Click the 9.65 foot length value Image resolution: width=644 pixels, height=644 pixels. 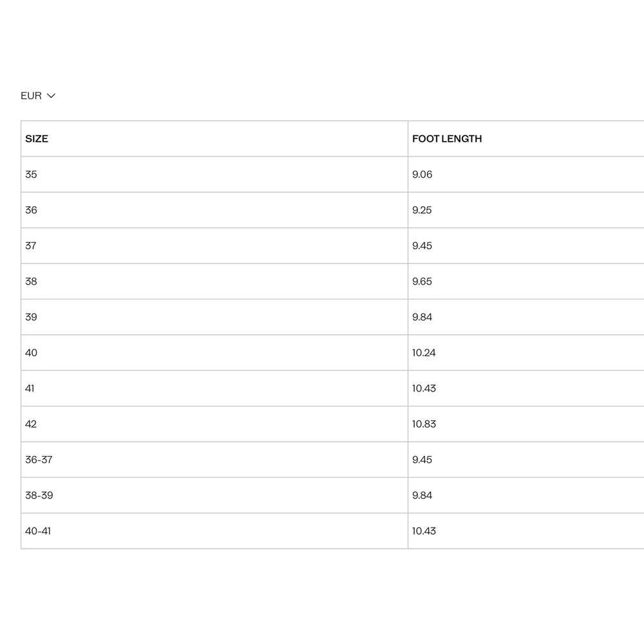click(x=422, y=281)
